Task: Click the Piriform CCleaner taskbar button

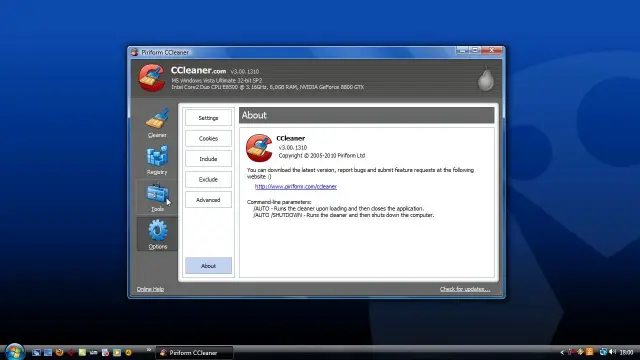Action: point(194,353)
